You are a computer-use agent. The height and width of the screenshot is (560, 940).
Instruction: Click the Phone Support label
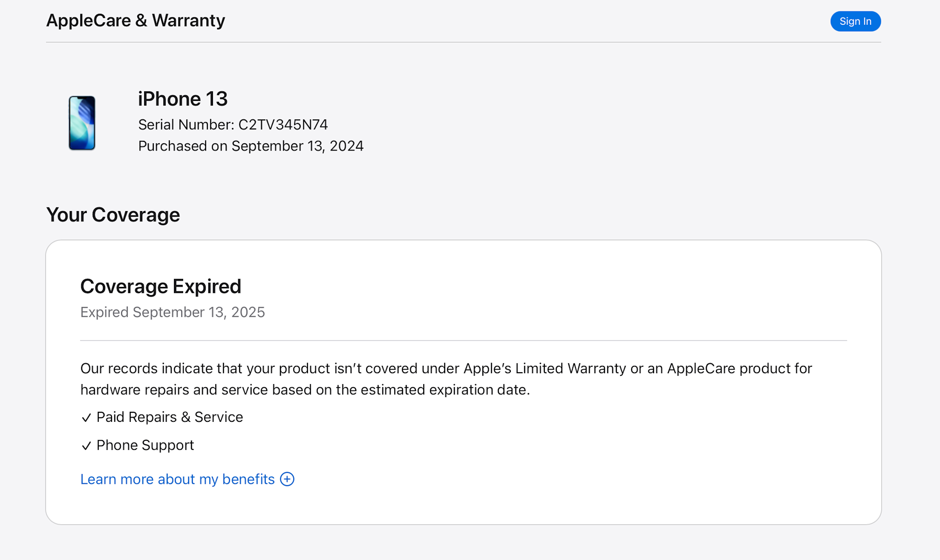pyautogui.click(x=145, y=445)
